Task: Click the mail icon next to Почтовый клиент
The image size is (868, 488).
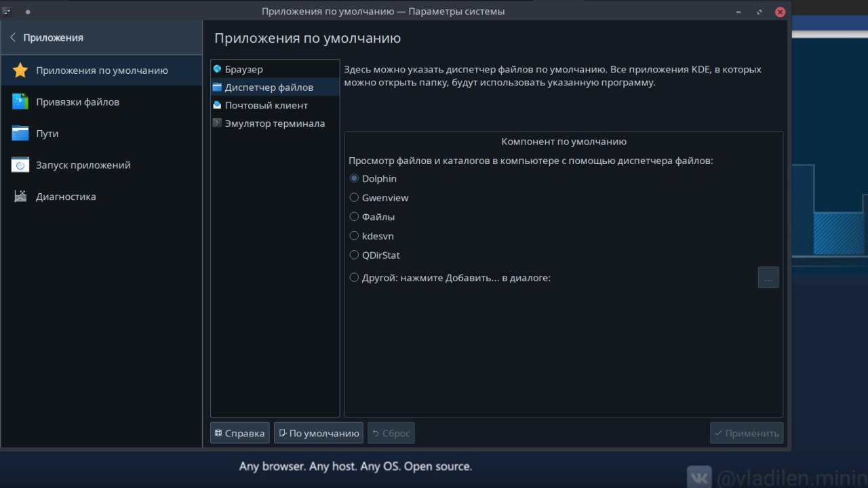Action: pyautogui.click(x=217, y=105)
